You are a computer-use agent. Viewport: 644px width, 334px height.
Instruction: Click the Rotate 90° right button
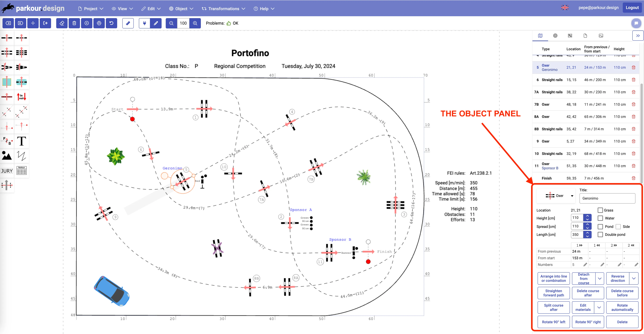tap(588, 322)
